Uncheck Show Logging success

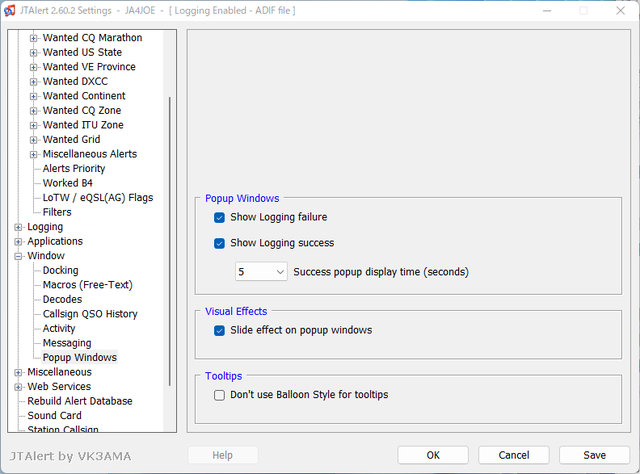click(x=219, y=243)
